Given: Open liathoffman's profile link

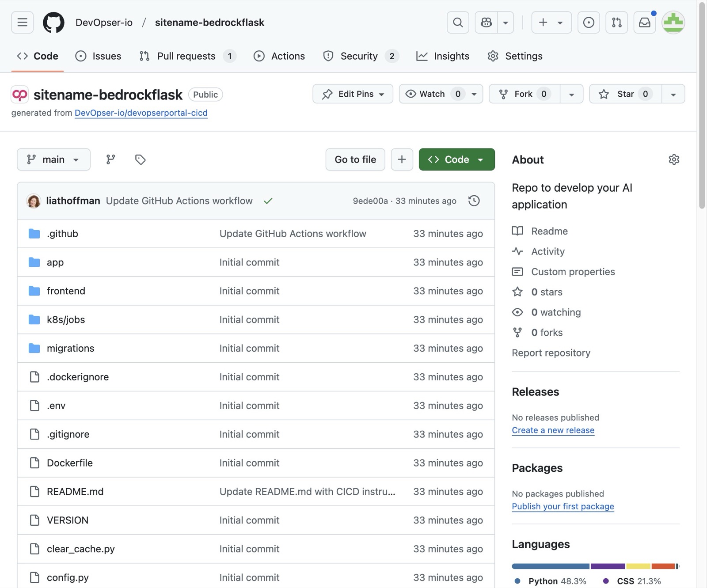Looking at the screenshot, I should pos(73,201).
